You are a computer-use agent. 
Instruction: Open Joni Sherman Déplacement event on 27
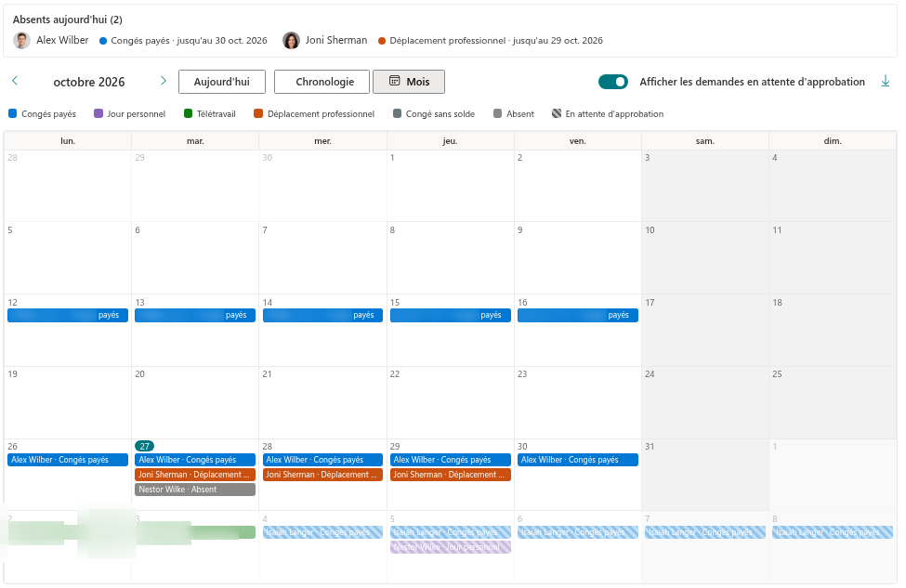click(x=195, y=475)
